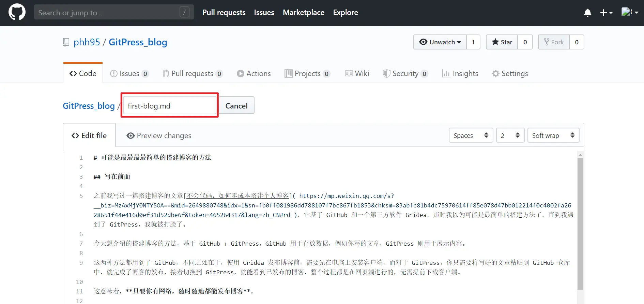Open Pull requests in top navigation

[x=224, y=13]
